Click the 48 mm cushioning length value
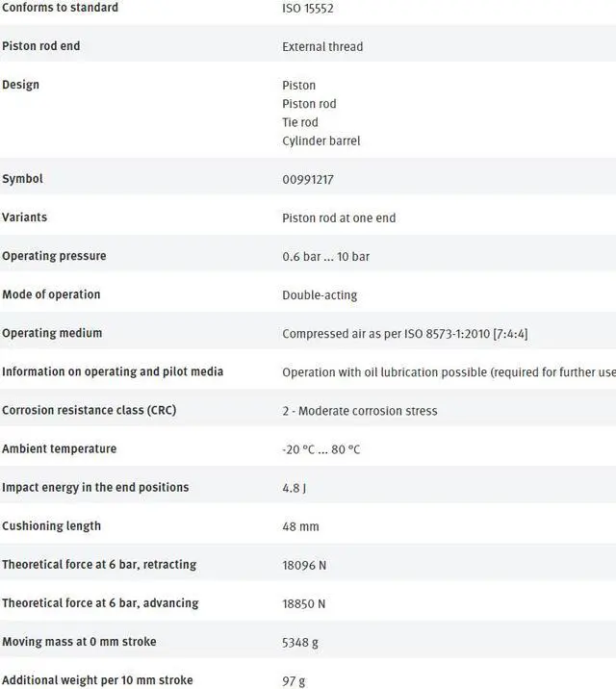 [x=300, y=526]
